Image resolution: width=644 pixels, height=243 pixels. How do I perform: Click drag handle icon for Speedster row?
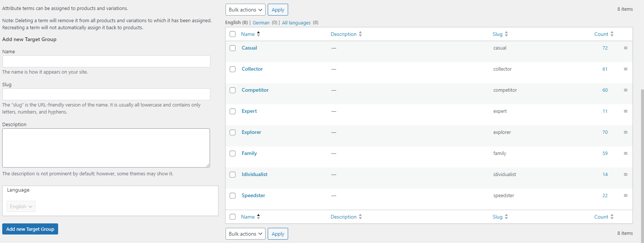[625, 196]
